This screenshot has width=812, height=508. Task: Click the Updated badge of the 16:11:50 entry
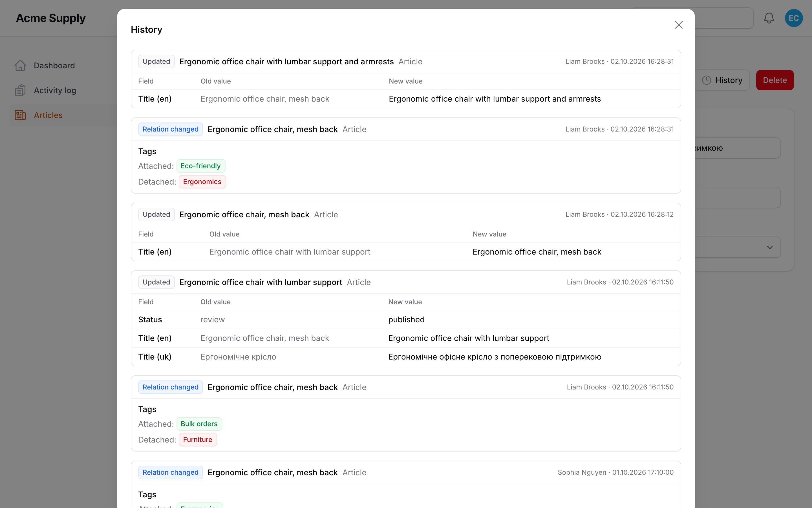click(156, 282)
